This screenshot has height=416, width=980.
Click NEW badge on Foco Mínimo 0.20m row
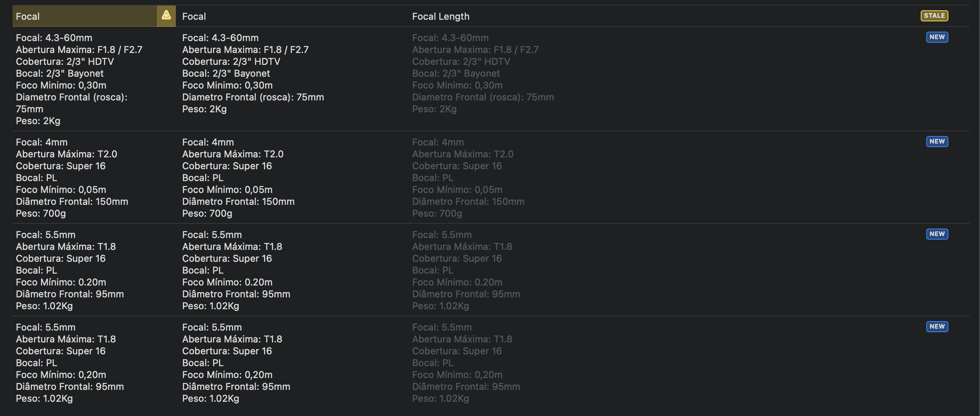click(x=937, y=234)
